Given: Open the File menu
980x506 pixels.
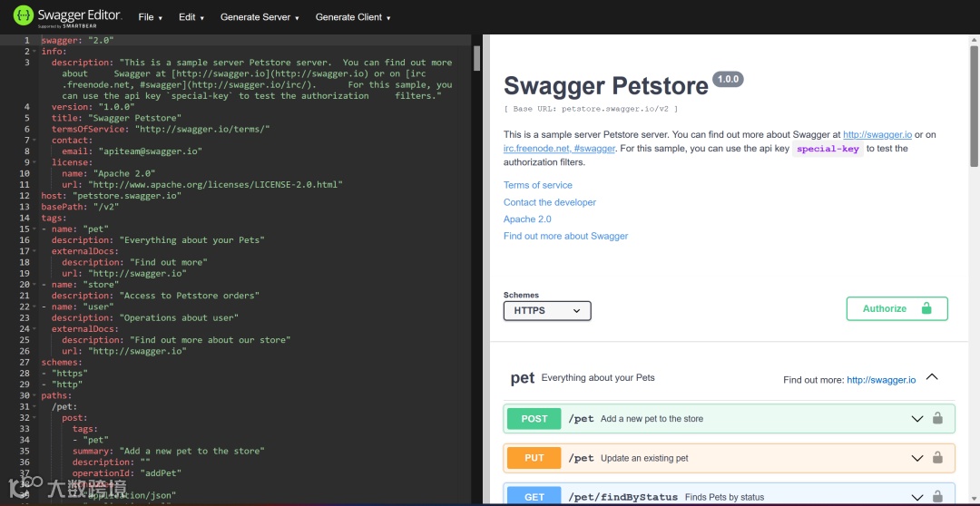Looking at the screenshot, I should click(151, 17).
